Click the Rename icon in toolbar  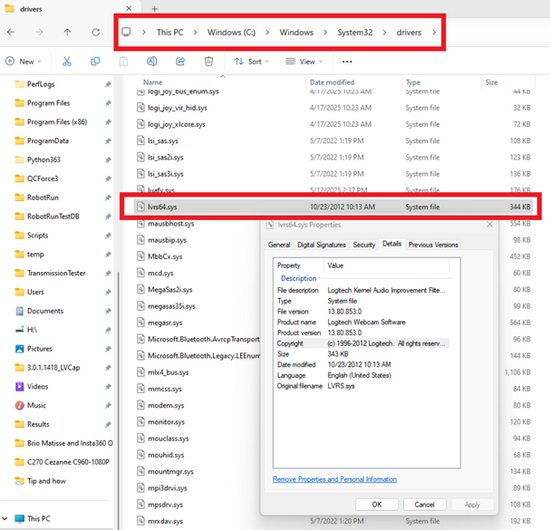tap(152, 61)
